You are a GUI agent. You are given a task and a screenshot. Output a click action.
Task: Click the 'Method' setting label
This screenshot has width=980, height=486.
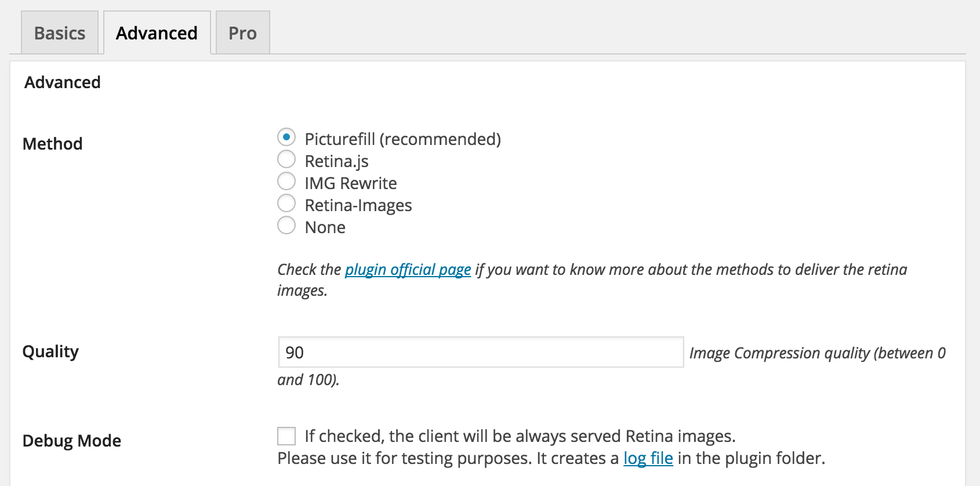52,144
